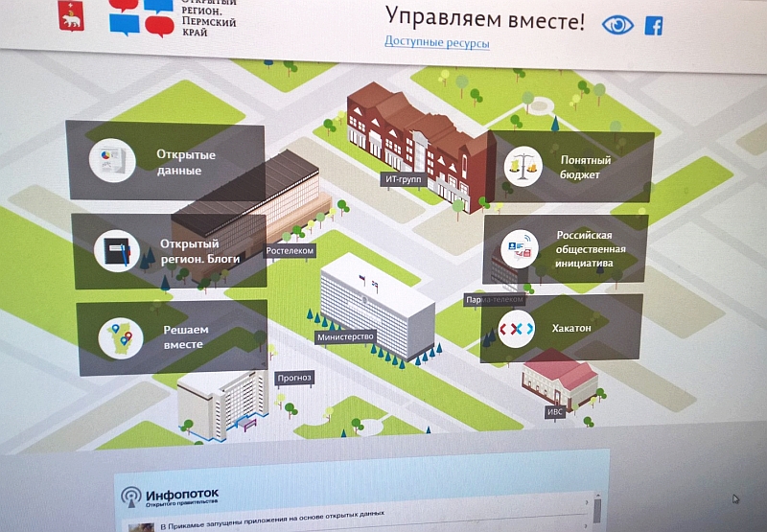The width and height of the screenshot is (767, 532).
Task: Click the Блоги notebook icon
Action: point(118,251)
